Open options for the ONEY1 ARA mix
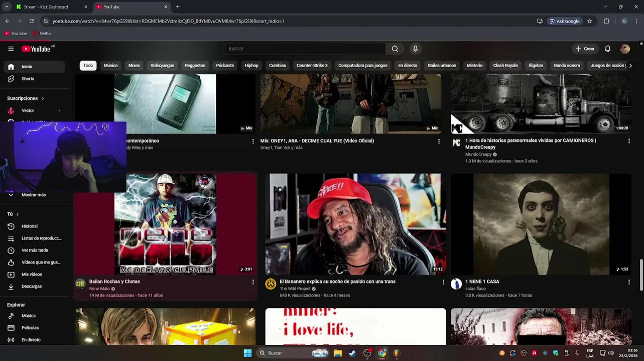 439,141
